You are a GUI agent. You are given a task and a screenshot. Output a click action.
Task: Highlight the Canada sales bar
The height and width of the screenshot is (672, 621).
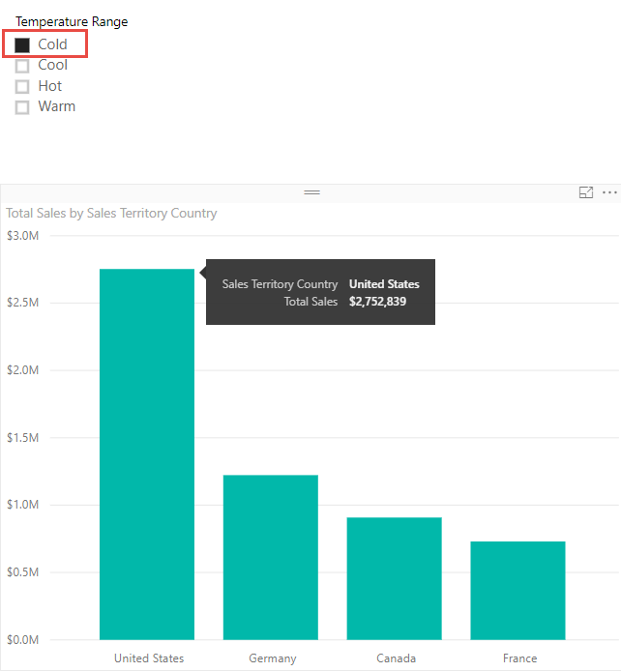(x=395, y=578)
